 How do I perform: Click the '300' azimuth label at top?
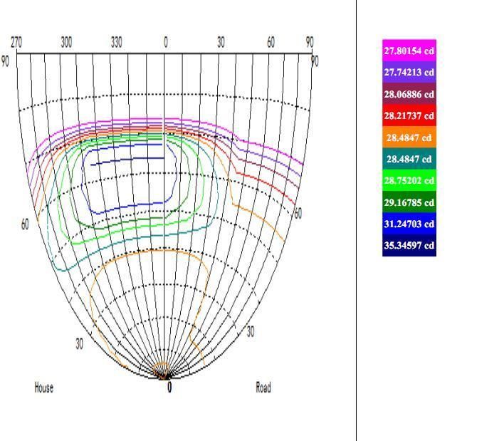tap(66, 42)
